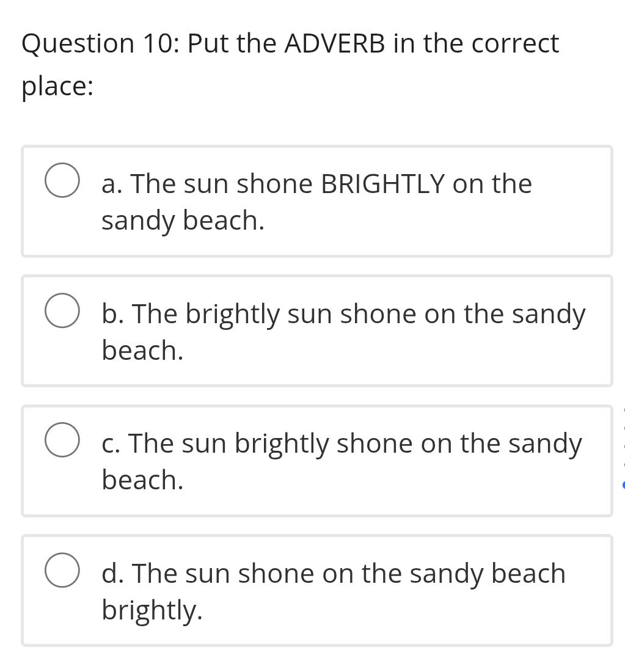The height and width of the screenshot is (672, 625).
Task: Click the blue progress dot at right edge
Action: (623, 485)
